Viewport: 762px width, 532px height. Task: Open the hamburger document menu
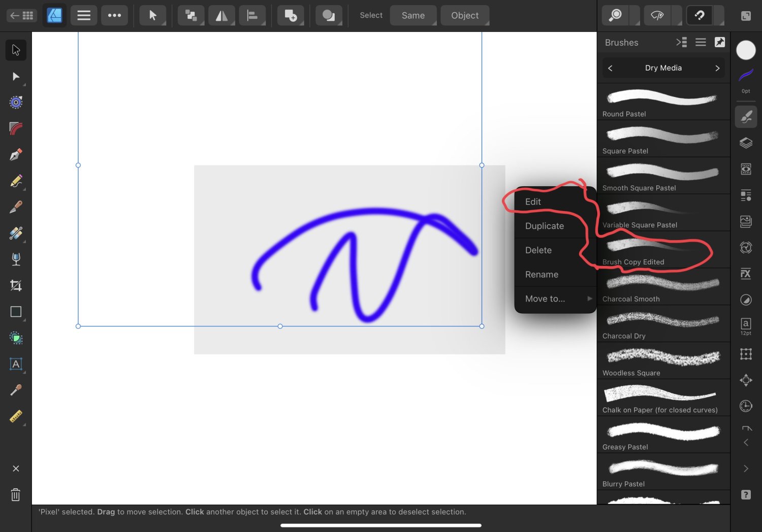click(83, 15)
